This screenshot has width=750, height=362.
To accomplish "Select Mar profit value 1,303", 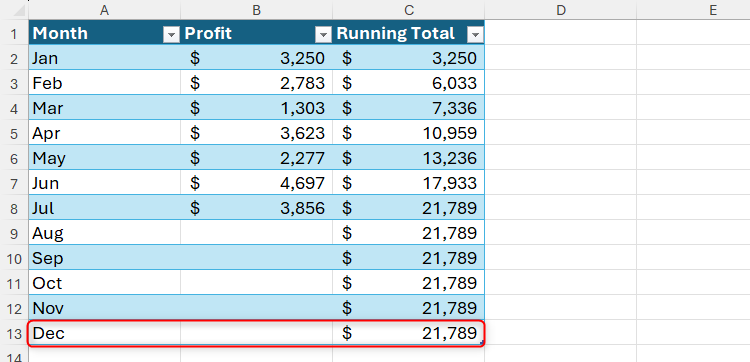I will (256, 108).
